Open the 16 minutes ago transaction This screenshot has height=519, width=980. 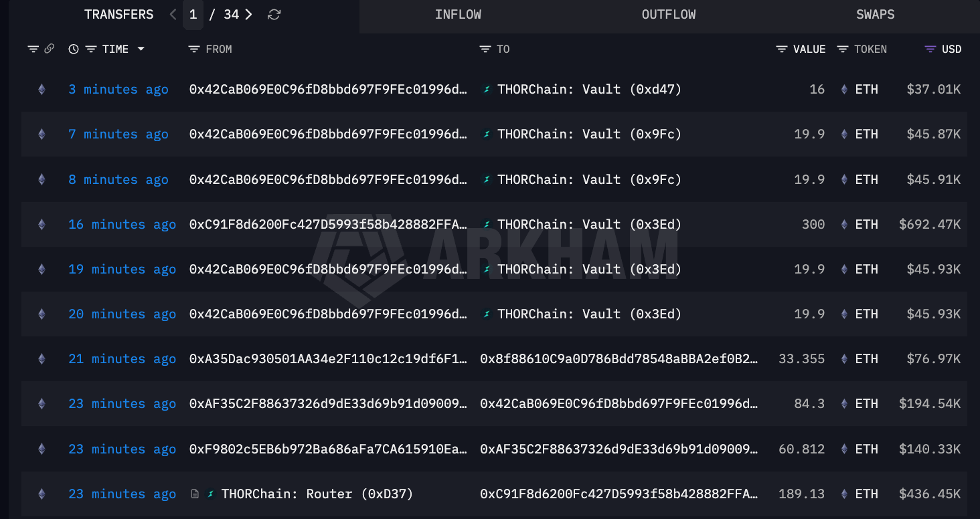coord(122,225)
